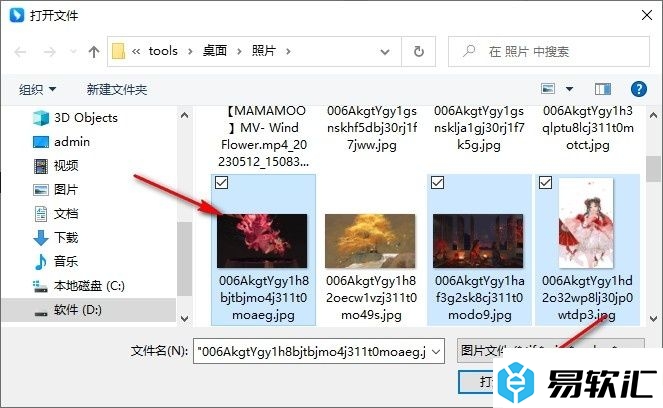The height and width of the screenshot is (408, 663).
Task: Open recent locations dropdown arrow
Action: 73,52
